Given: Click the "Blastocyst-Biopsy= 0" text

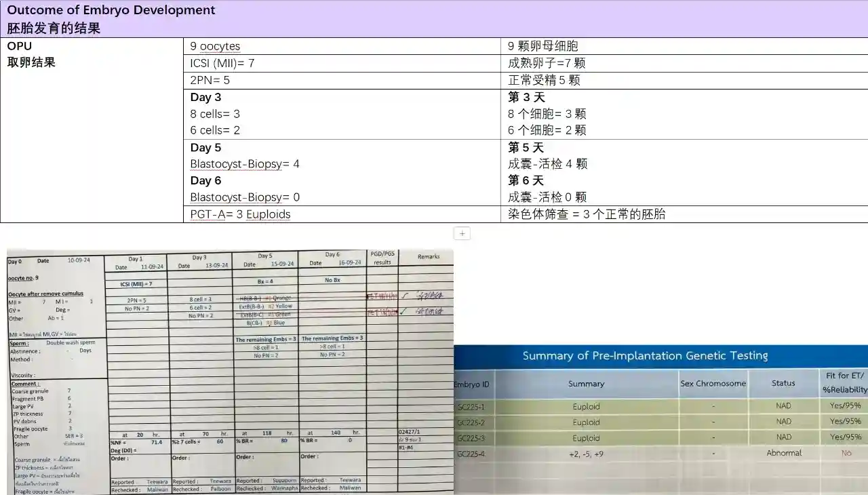Looking at the screenshot, I should [245, 197].
